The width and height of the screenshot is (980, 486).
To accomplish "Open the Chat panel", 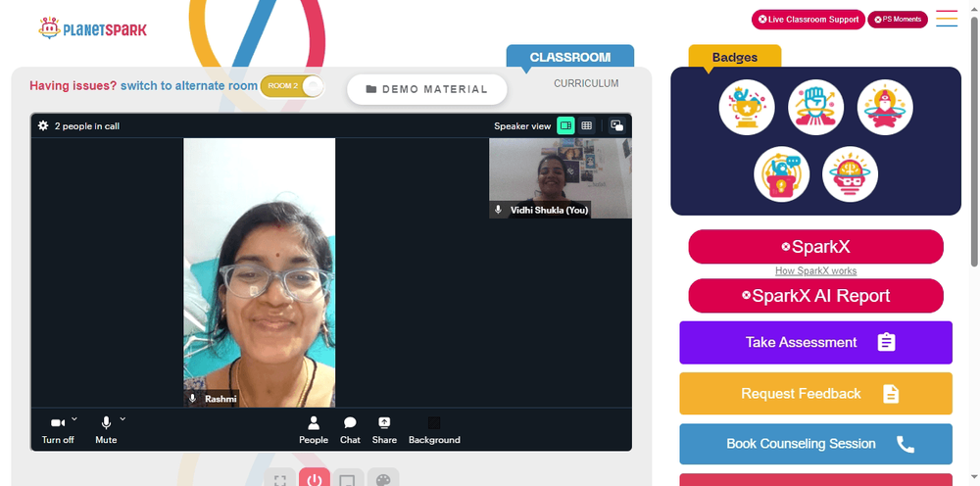I will [350, 430].
